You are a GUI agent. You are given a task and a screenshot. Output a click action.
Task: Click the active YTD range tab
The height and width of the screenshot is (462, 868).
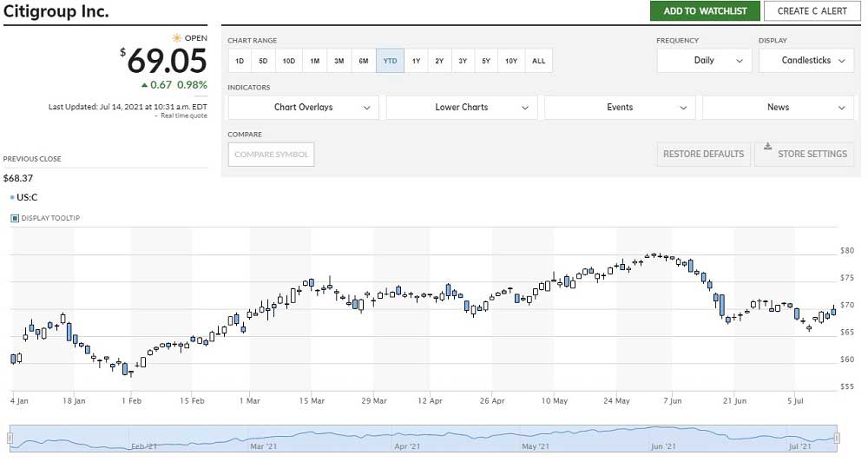pyautogui.click(x=390, y=61)
